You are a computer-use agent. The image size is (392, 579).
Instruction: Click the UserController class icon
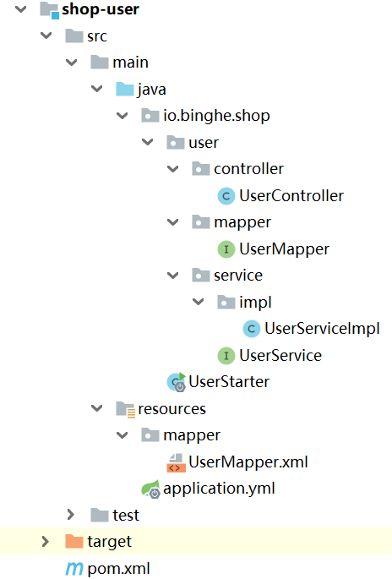point(226,196)
